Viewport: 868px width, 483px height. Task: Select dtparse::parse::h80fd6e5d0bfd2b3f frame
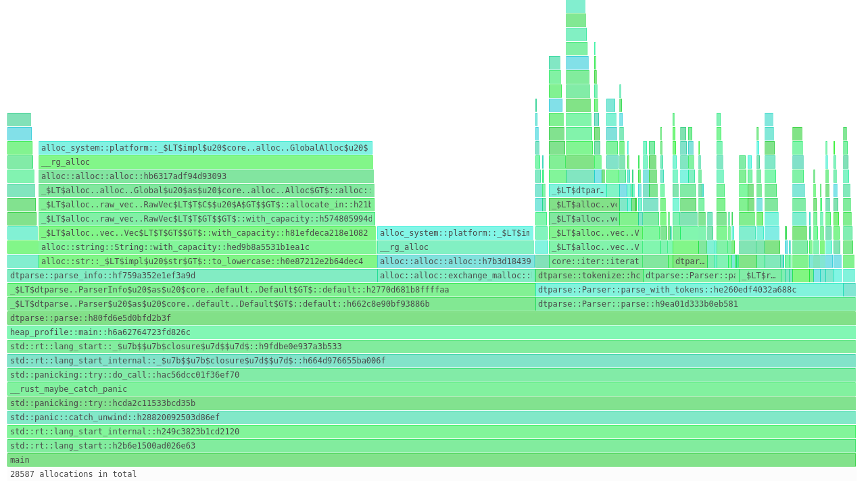point(431,318)
